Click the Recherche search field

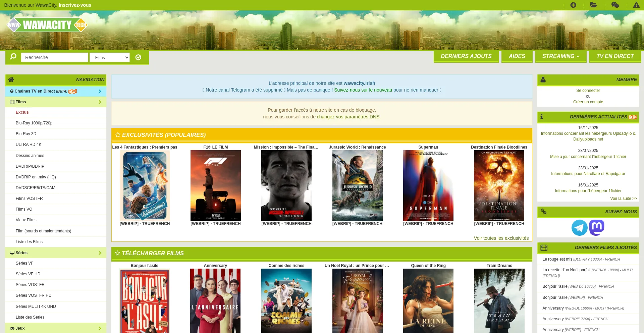[54, 57]
